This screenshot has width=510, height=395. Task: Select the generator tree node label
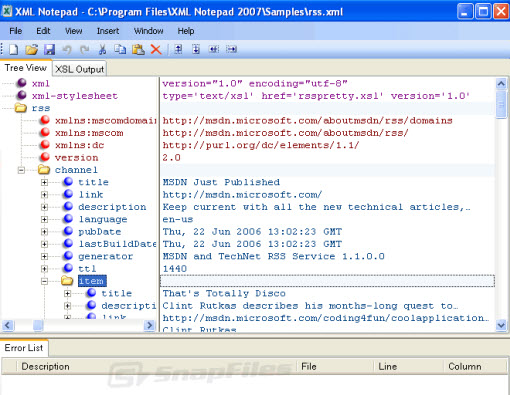tap(105, 256)
